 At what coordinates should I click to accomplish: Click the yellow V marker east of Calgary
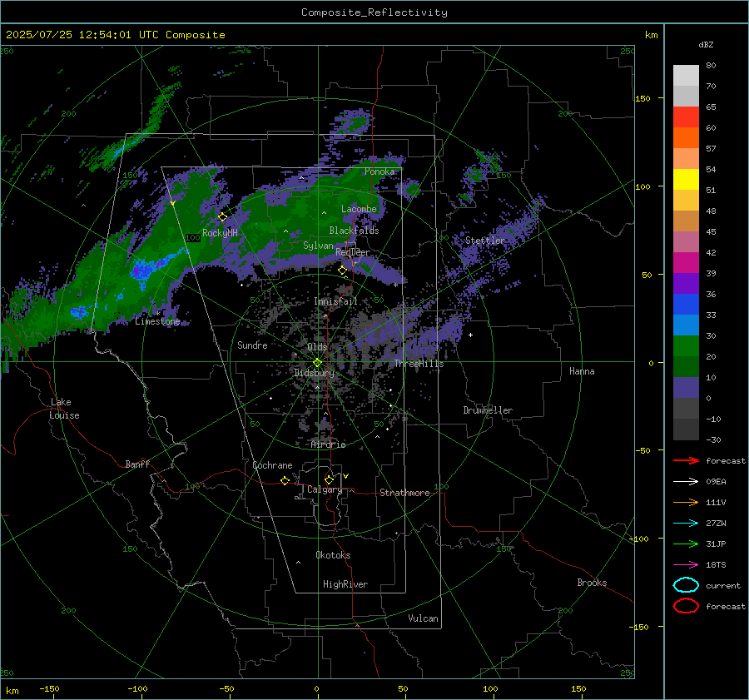[x=346, y=476]
